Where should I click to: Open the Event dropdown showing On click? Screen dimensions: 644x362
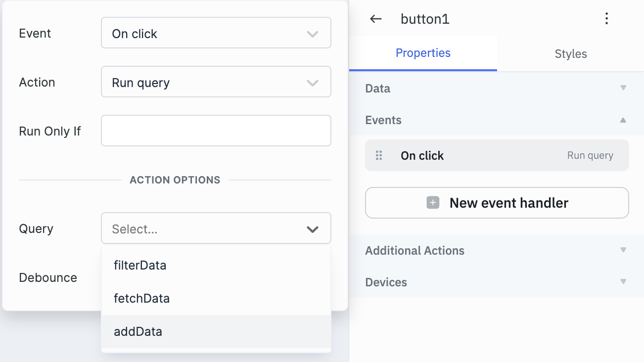pos(216,33)
